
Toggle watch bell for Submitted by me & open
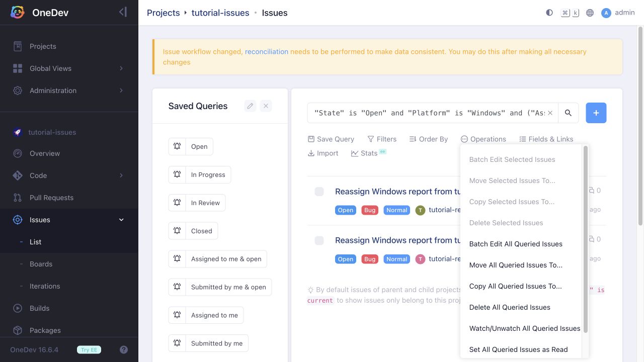tap(177, 287)
